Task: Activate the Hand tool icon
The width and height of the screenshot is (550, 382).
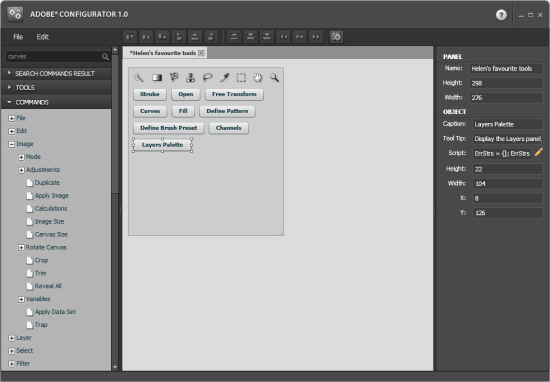Action: 258,78
